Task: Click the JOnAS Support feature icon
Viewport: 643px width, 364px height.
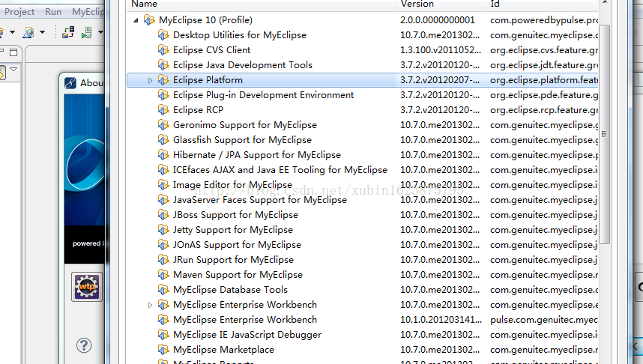Action: [x=163, y=245]
